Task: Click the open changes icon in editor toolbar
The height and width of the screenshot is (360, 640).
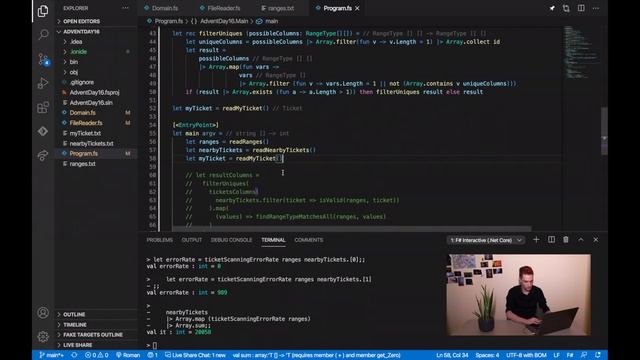Action: [x=566, y=8]
